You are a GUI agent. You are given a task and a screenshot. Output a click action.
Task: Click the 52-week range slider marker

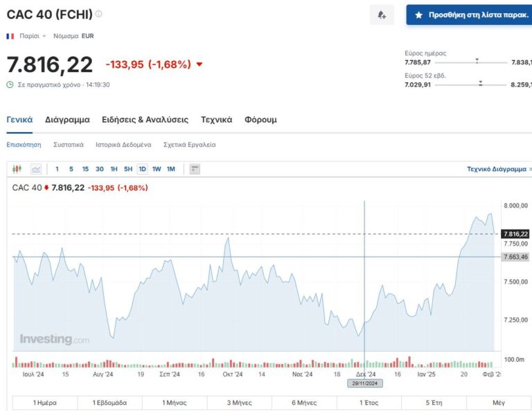click(x=481, y=83)
